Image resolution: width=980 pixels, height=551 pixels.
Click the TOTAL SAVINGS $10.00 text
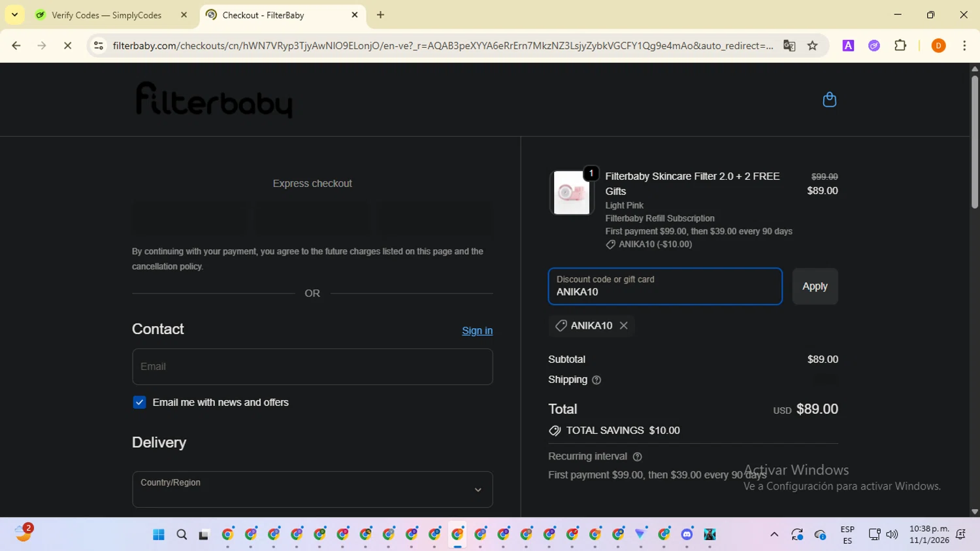(623, 431)
